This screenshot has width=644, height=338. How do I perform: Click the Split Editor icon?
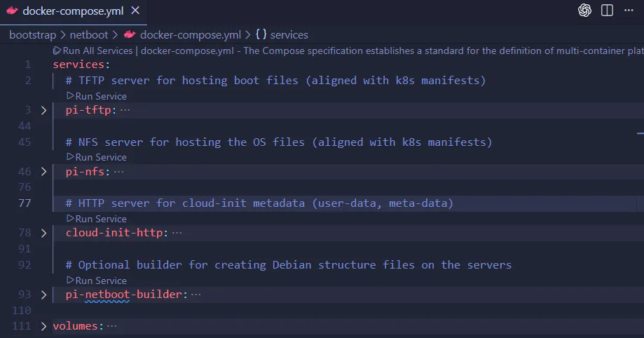(x=607, y=11)
